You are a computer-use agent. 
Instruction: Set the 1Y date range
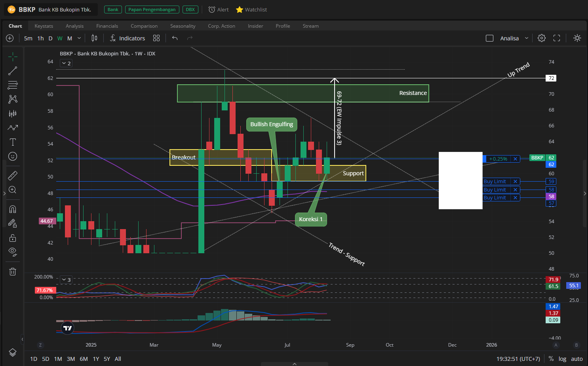click(96, 359)
